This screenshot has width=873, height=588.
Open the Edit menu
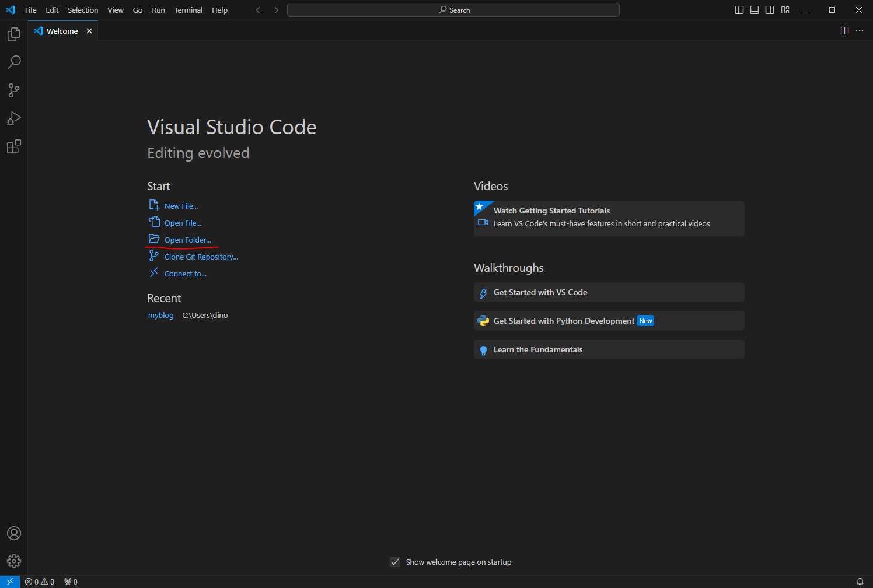coord(52,10)
